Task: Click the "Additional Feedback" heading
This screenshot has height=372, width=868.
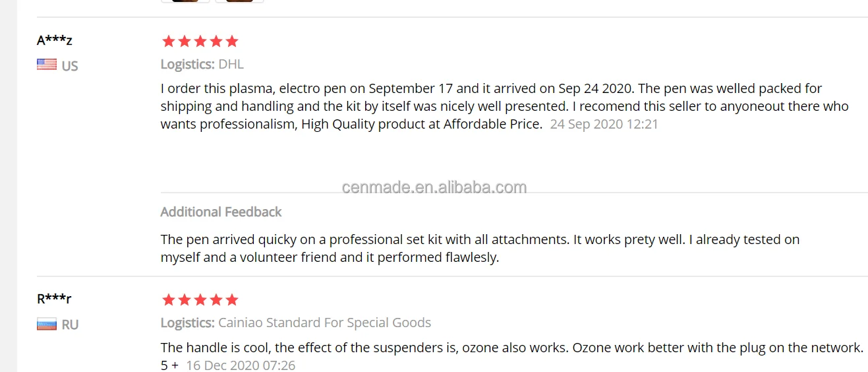Action: [221, 212]
